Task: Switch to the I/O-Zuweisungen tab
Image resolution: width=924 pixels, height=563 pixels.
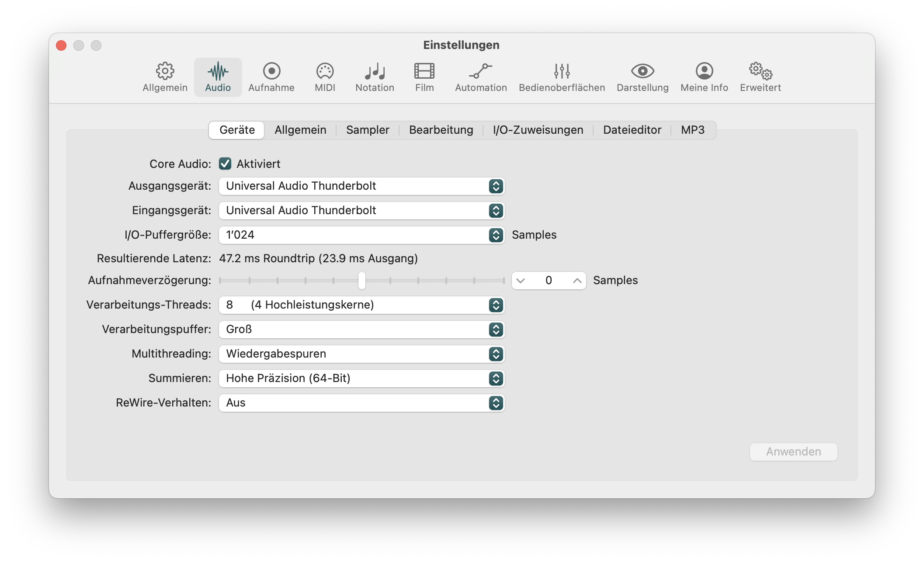Action: tap(538, 129)
